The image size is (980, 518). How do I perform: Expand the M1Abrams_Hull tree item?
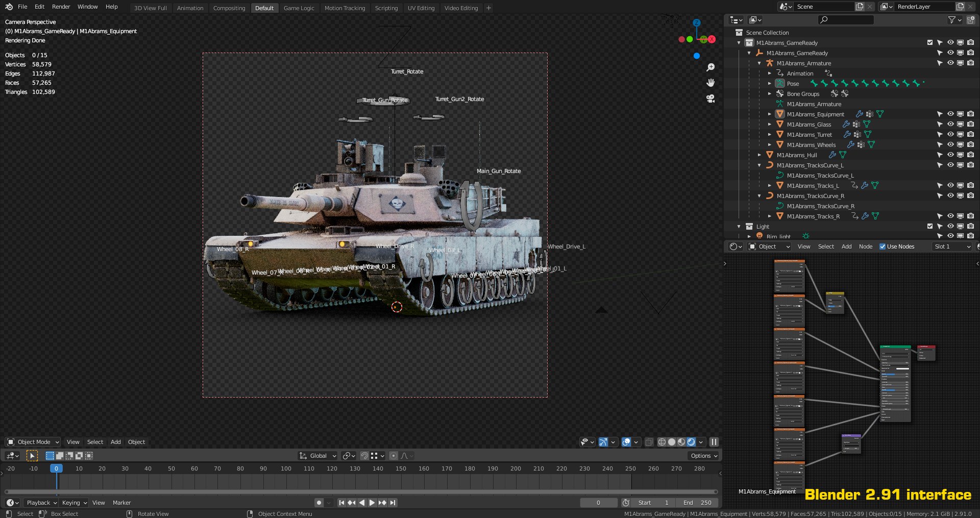pos(759,155)
